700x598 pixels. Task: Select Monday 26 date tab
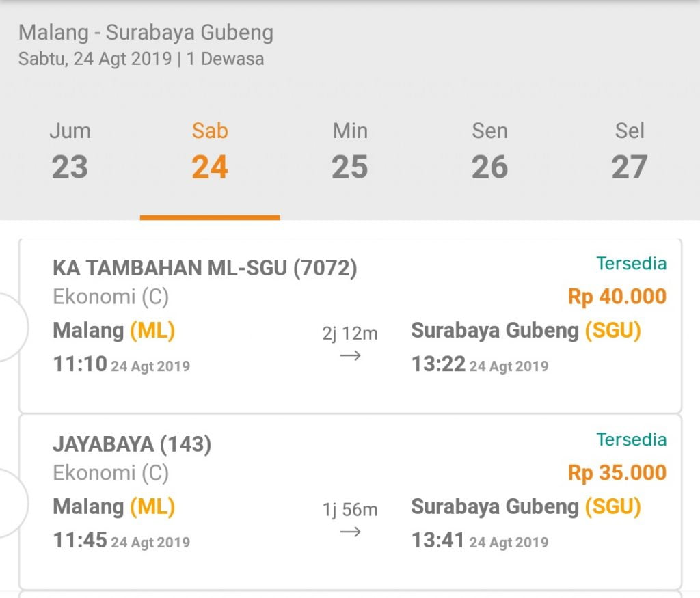click(489, 152)
